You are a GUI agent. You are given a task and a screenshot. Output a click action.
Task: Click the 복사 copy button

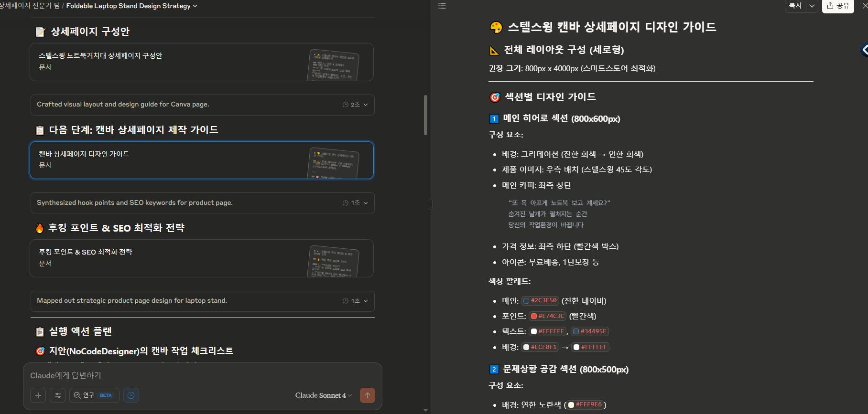795,6
